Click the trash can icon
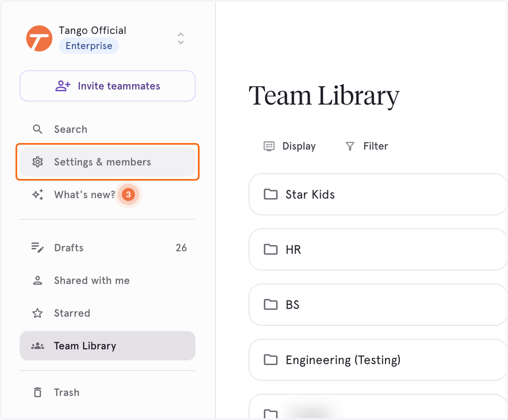 click(38, 393)
